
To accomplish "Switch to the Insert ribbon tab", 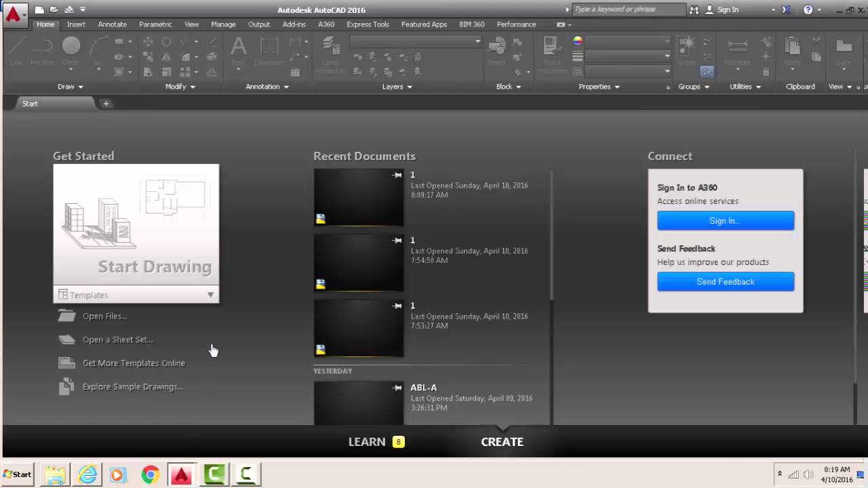I will pos(76,24).
